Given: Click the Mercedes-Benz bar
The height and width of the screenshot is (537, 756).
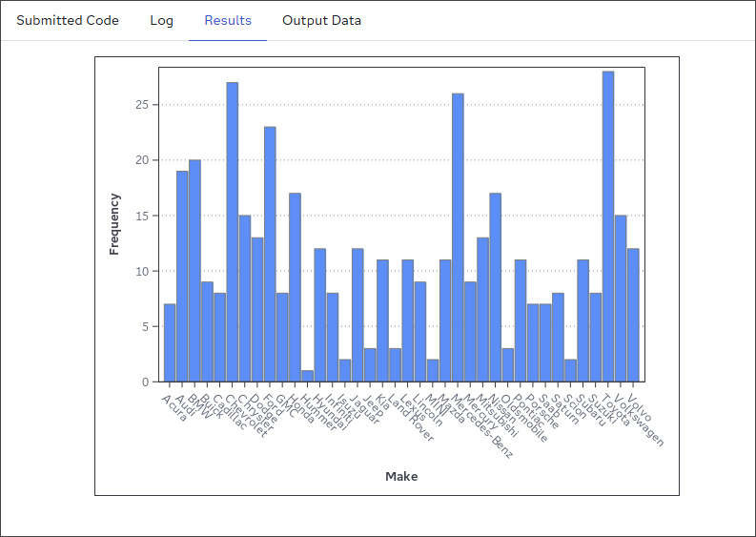Looking at the screenshot, I should (458, 238).
